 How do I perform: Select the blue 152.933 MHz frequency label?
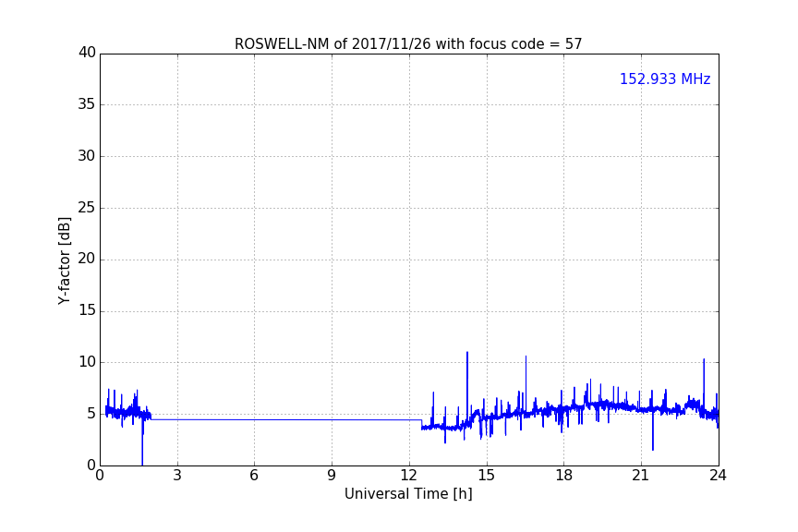665,79
